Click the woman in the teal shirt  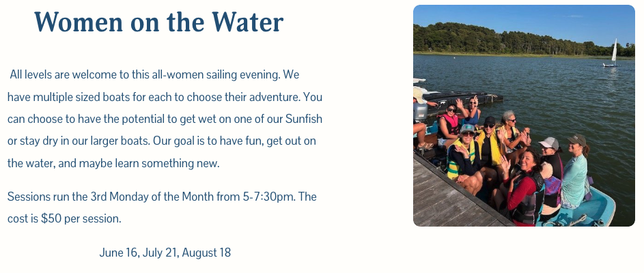(x=574, y=173)
